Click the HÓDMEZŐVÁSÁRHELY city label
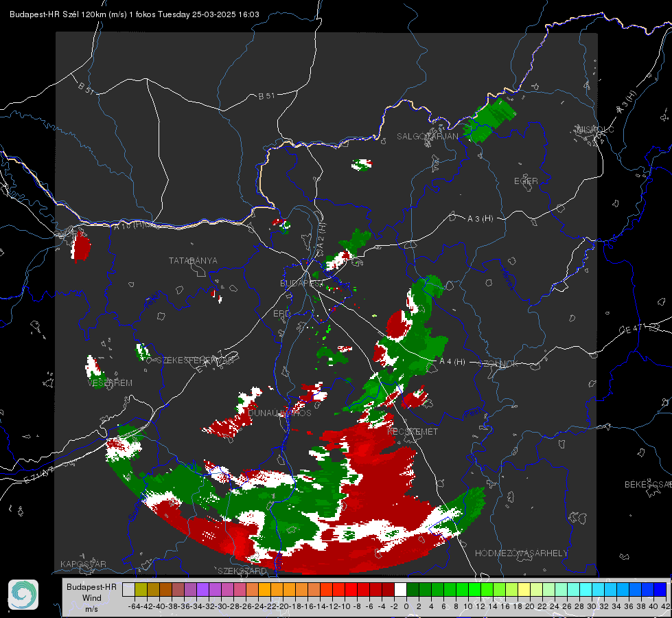 point(521,553)
